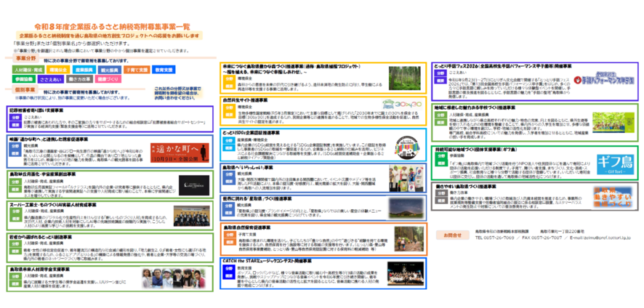
Task: Open the dark Luna Terrace image
Action: (194, 186)
